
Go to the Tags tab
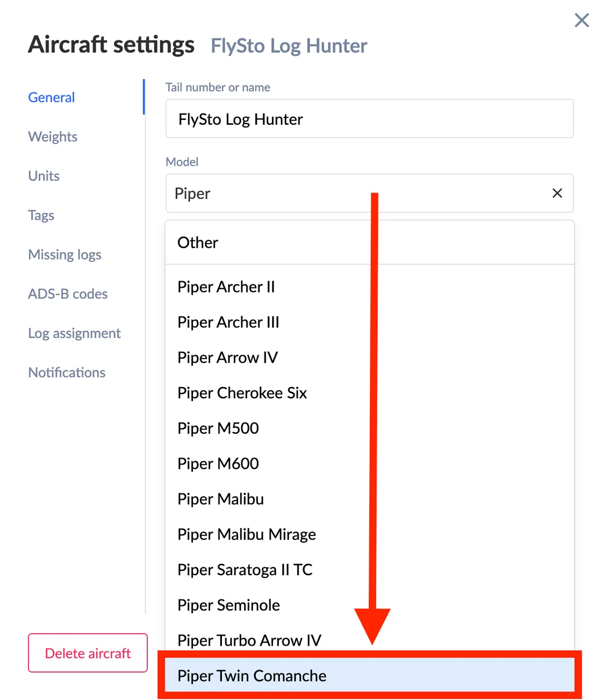click(41, 215)
